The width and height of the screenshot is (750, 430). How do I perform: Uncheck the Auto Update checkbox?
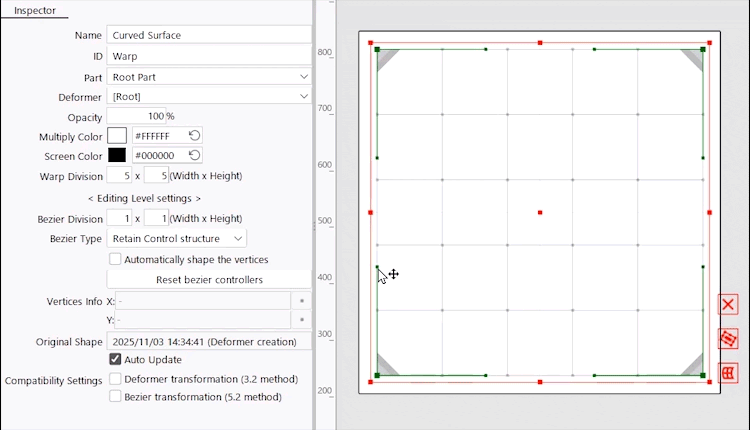click(116, 359)
